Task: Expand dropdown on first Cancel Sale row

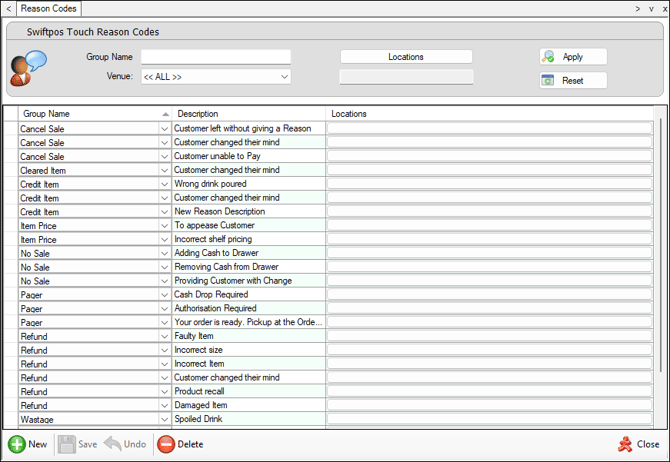Action: click(x=165, y=129)
